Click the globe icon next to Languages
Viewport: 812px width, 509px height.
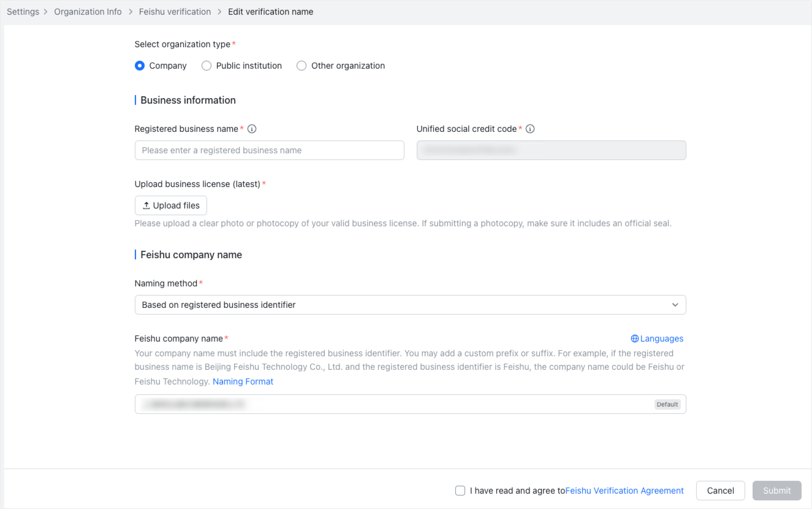pos(634,339)
